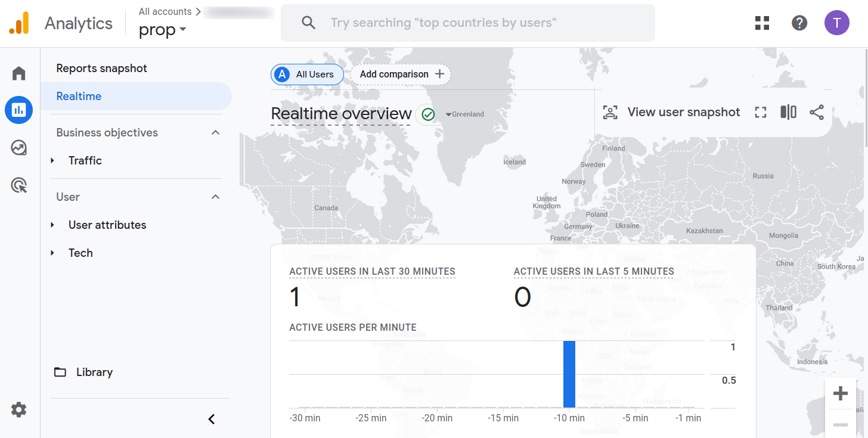This screenshot has height=438, width=868.
Task: Click the edit comparisons icon
Action: coord(788,112)
